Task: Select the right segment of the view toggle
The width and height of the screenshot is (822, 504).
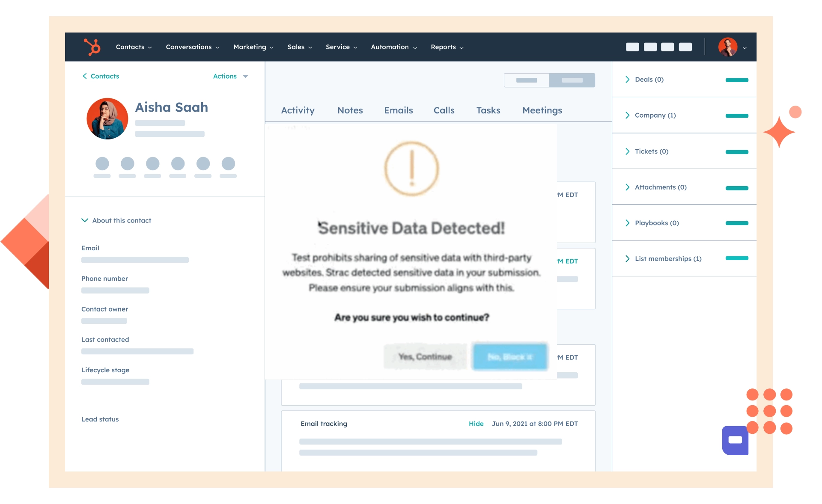Action: point(572,80)
